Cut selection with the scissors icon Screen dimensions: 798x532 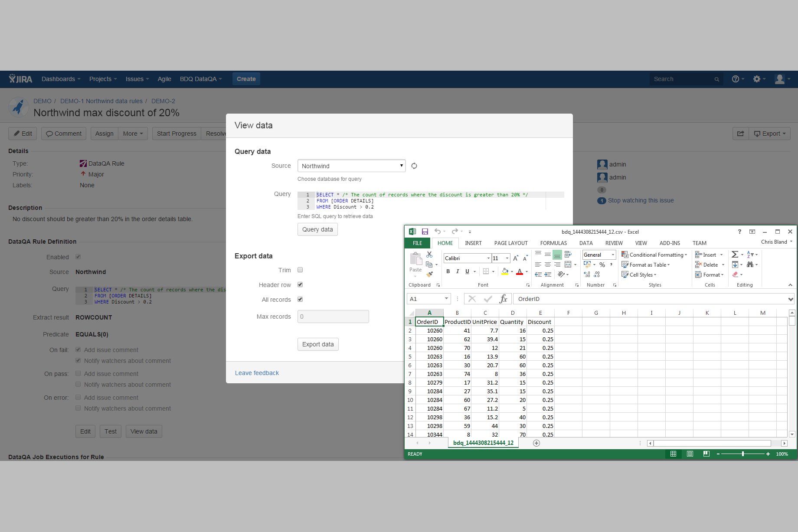point(429,255)
